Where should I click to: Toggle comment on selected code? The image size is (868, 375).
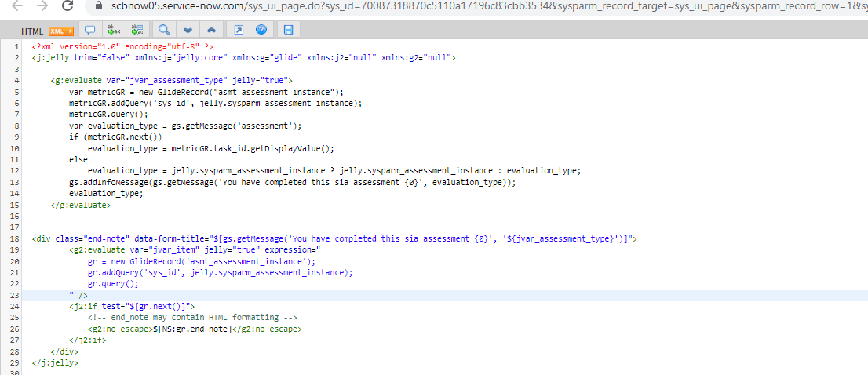90,30
